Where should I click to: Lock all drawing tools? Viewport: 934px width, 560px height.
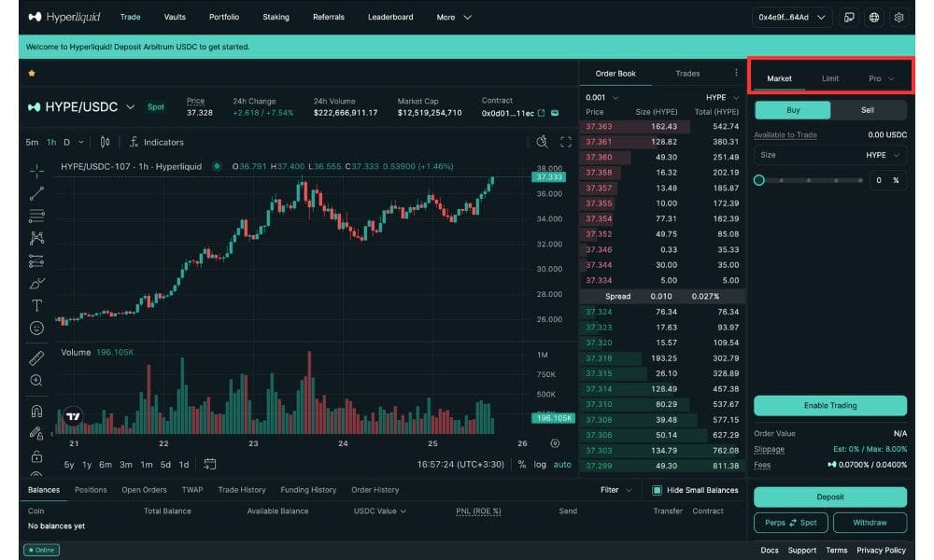point(37,455)
